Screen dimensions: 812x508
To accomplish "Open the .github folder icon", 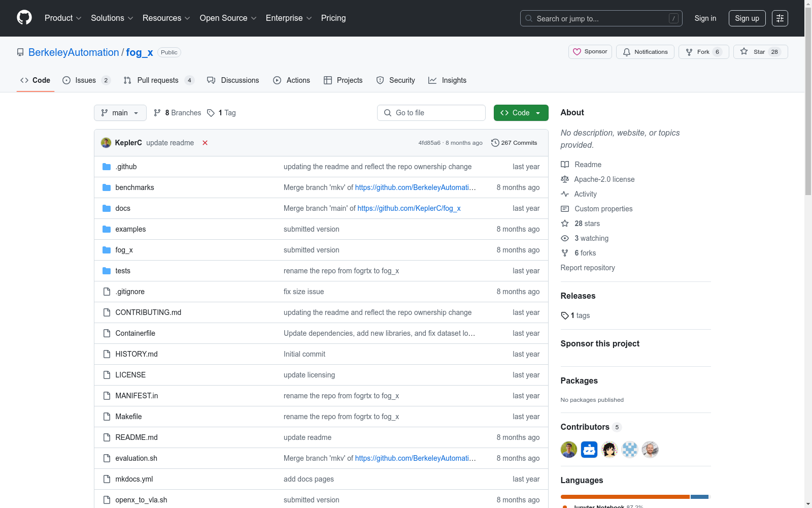I will (x=107, y=167).
